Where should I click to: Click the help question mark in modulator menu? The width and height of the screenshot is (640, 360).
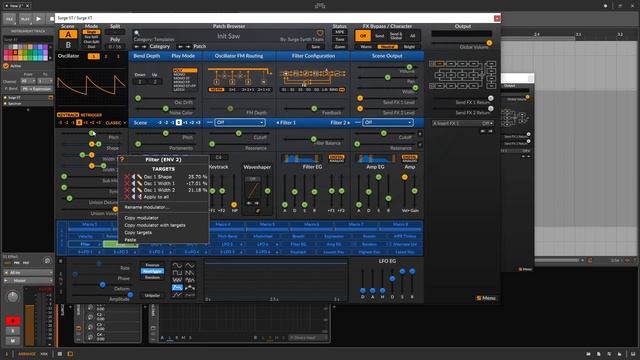pos(122,160)
